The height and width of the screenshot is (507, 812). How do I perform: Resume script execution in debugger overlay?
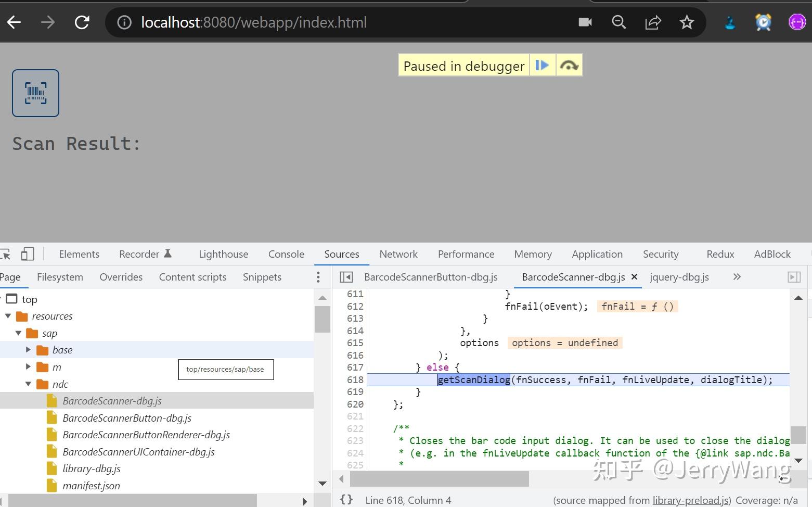point(542,66)
